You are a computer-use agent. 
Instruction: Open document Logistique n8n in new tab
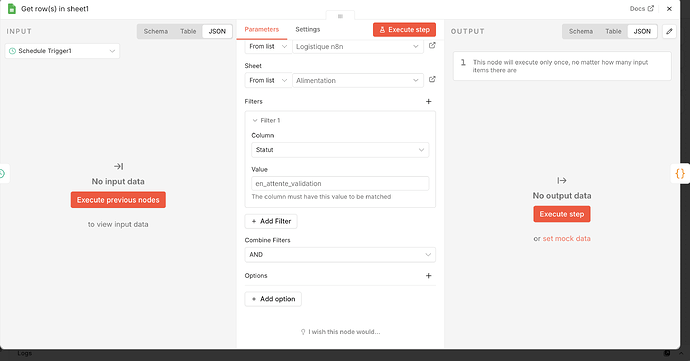click(x=432, y=45)
